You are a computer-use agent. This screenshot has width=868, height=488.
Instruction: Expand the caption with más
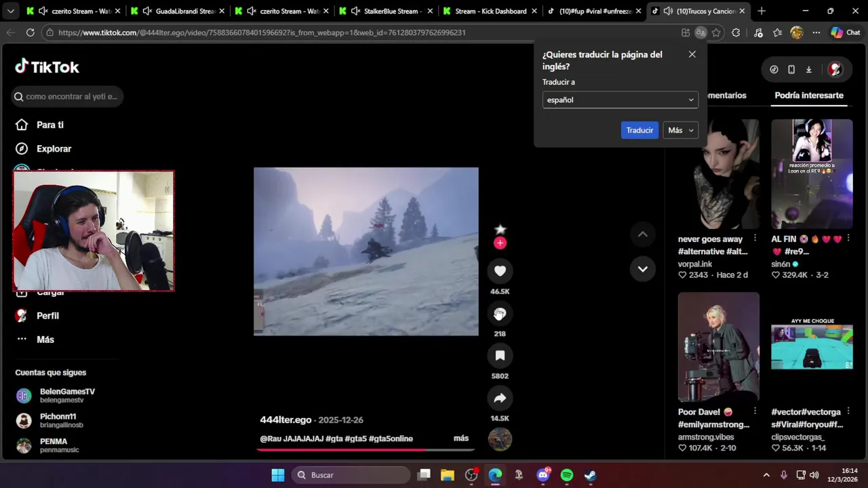coord(461,439)
